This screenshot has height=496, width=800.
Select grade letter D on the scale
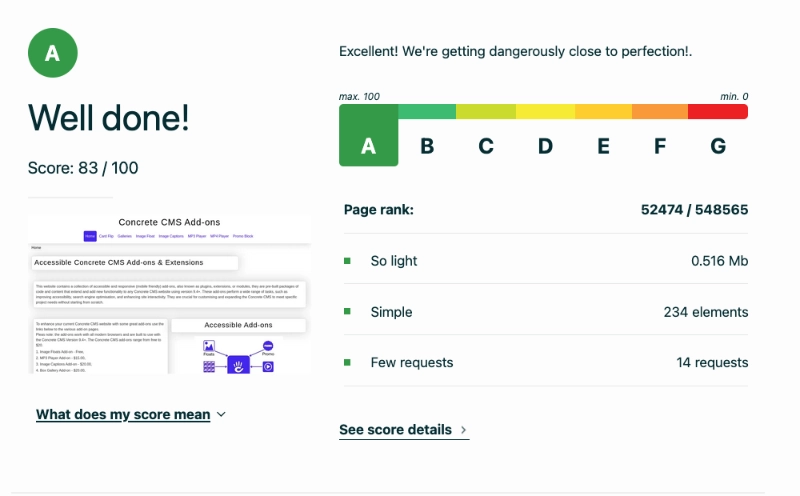coord(545,146)
